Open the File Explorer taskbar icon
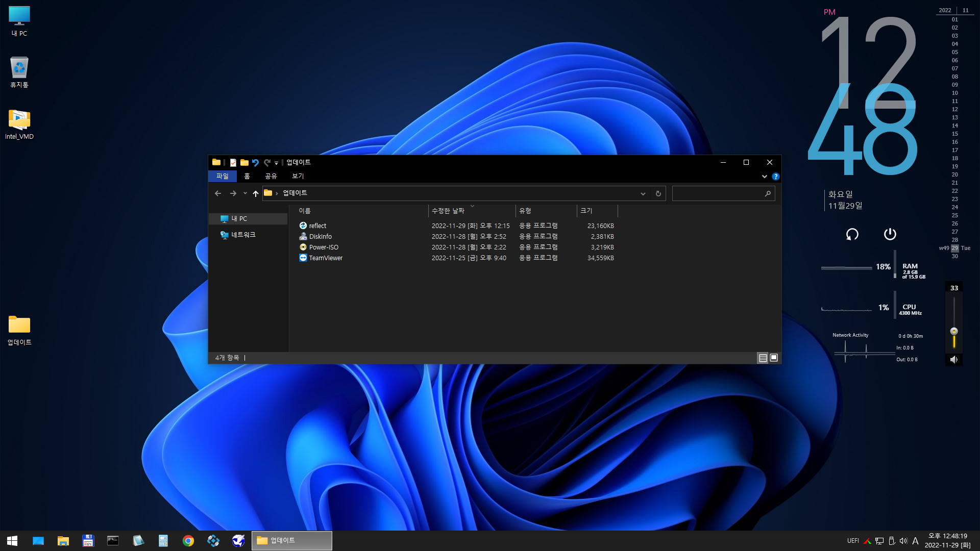Viewport: 980px width, 551px height. point(63,541)
